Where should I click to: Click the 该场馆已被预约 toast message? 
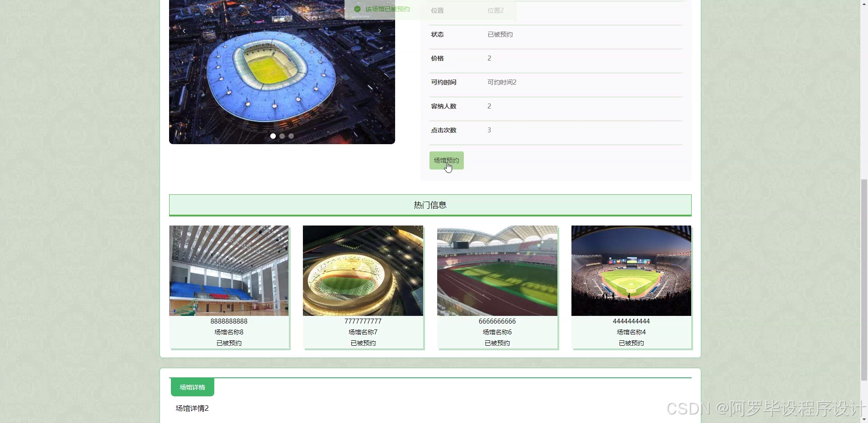click(x=387, y=9)
